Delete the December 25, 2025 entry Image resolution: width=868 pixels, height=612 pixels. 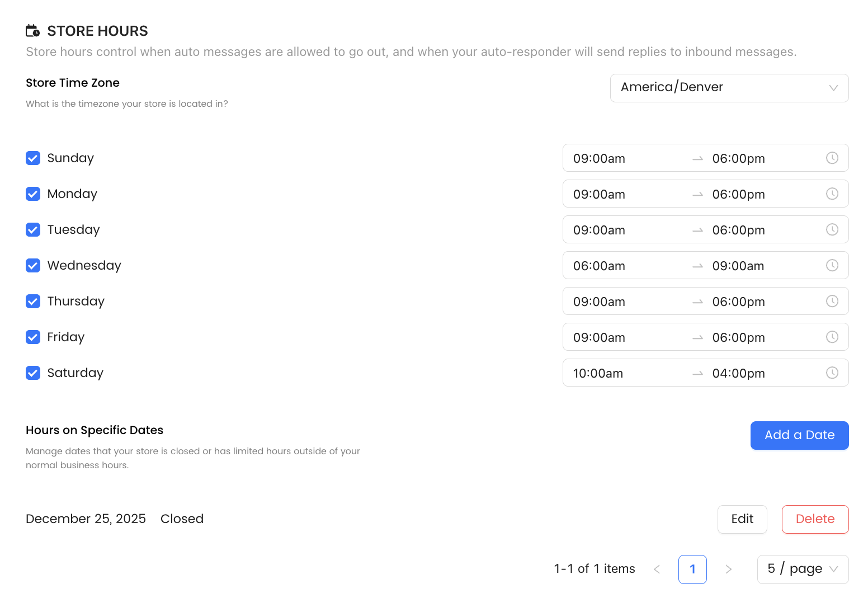pyautogui.click(x=815, y=519)
